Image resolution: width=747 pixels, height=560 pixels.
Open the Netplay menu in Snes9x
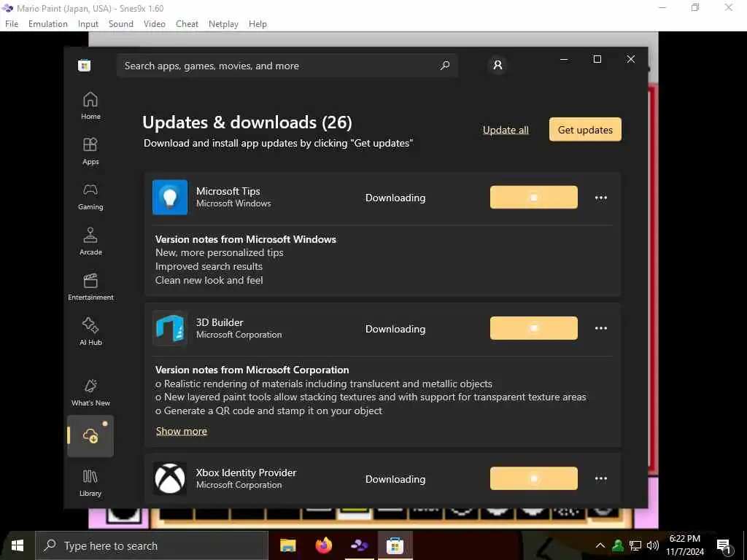click(223, 24)
